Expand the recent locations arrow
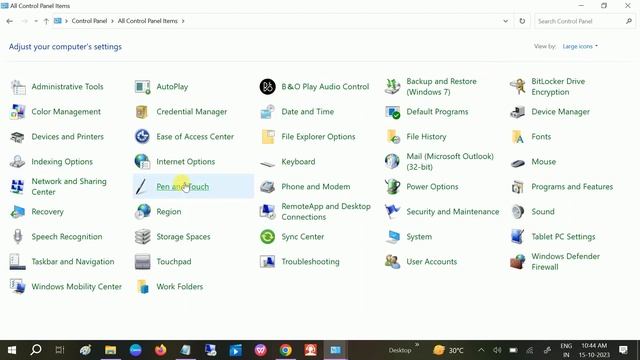Viewport: 640px width, 360px height. point(36,21)
